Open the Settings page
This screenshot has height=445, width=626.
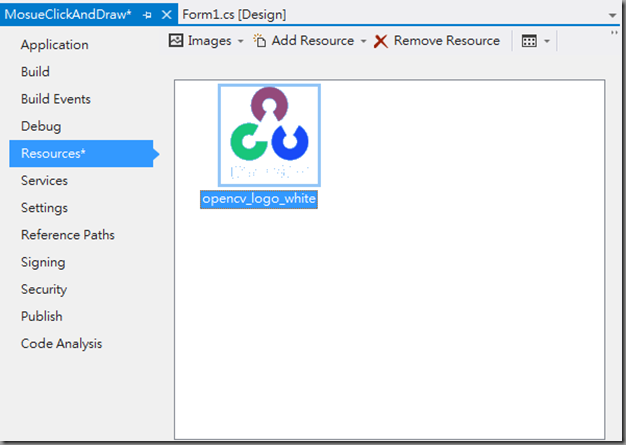point(44,208)
